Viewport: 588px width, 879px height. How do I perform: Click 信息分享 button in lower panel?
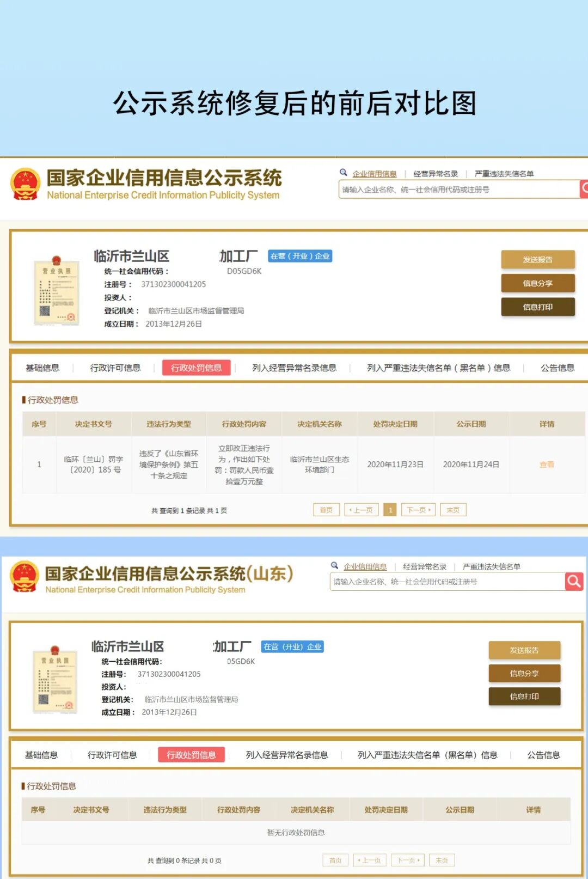point(524,673)
